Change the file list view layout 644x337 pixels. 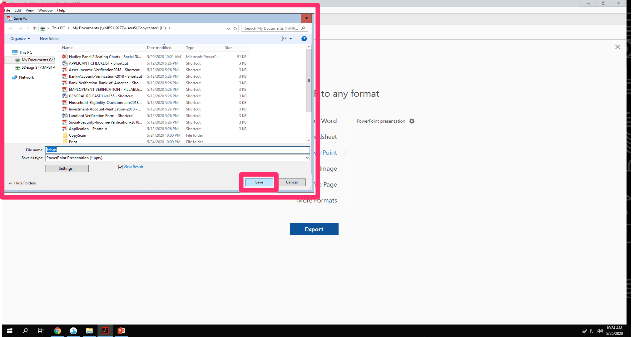click(284, 38)
